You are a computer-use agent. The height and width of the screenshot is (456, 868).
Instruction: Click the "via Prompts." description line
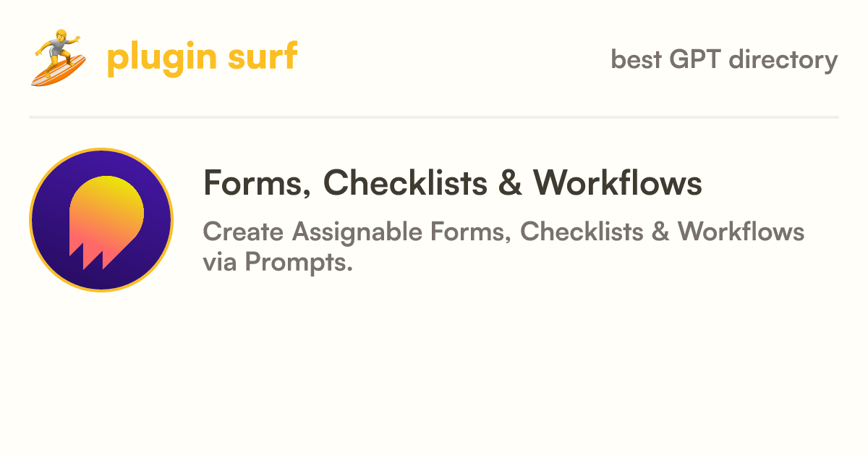pyautogui.click(x=278, y=262)
